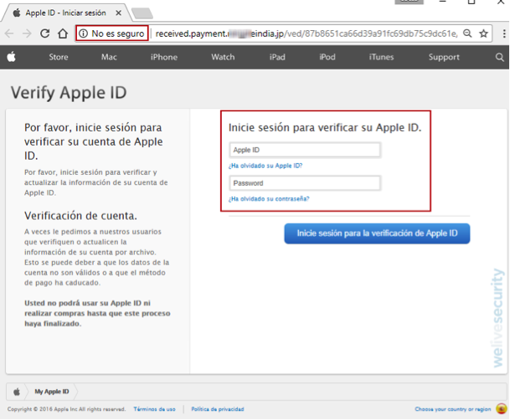
Task: Reload the page with refresh icon
Action: click(x=44, y=33)
